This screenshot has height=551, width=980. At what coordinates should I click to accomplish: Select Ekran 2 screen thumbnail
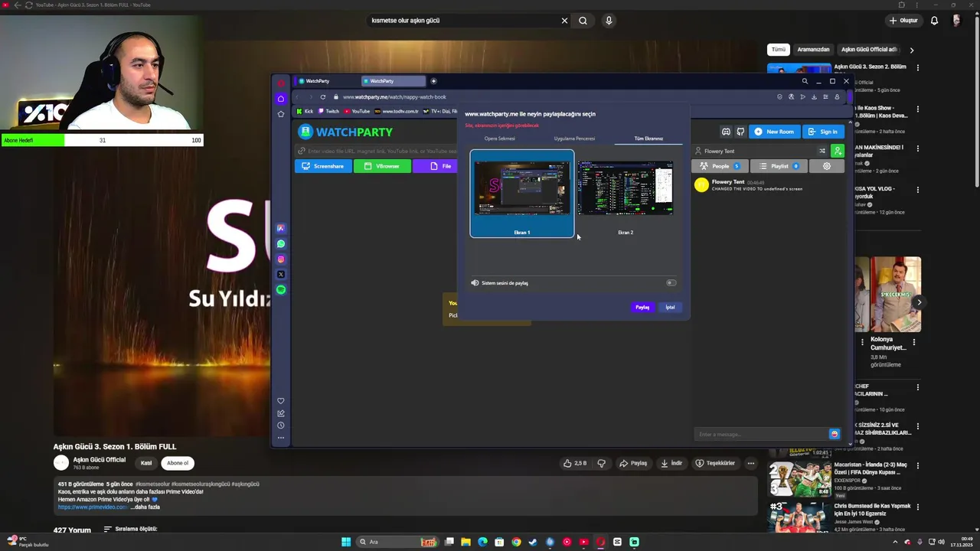tap(626, 194)
